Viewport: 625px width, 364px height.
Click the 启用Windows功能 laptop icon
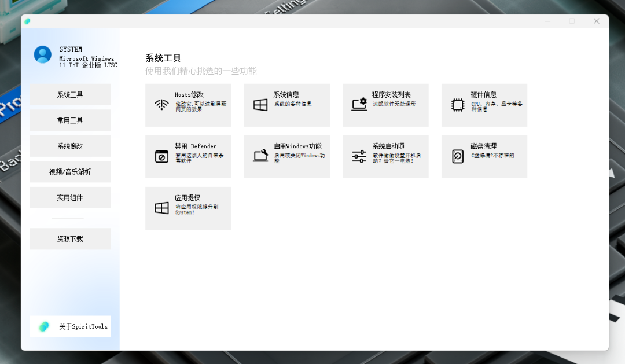click(260, 155)
